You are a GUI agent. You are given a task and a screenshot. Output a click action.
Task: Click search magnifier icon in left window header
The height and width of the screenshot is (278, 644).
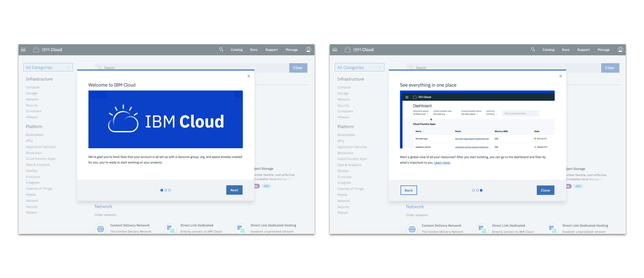point(221,49)
